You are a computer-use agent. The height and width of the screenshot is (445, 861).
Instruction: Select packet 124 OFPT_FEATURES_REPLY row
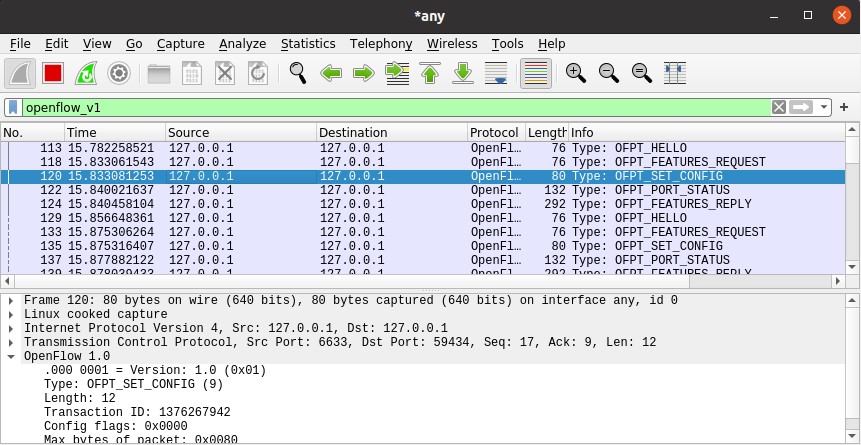tap(422, 204)
